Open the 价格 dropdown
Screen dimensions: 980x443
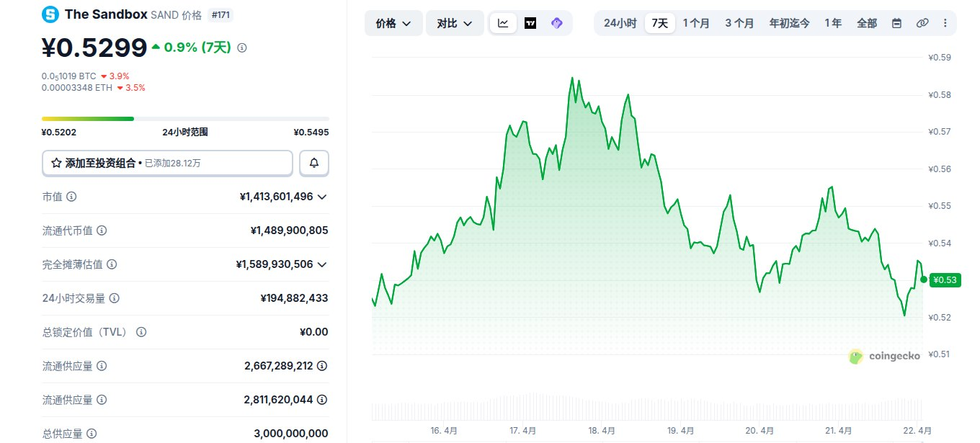pyautogui.click(x=393, y=23)
